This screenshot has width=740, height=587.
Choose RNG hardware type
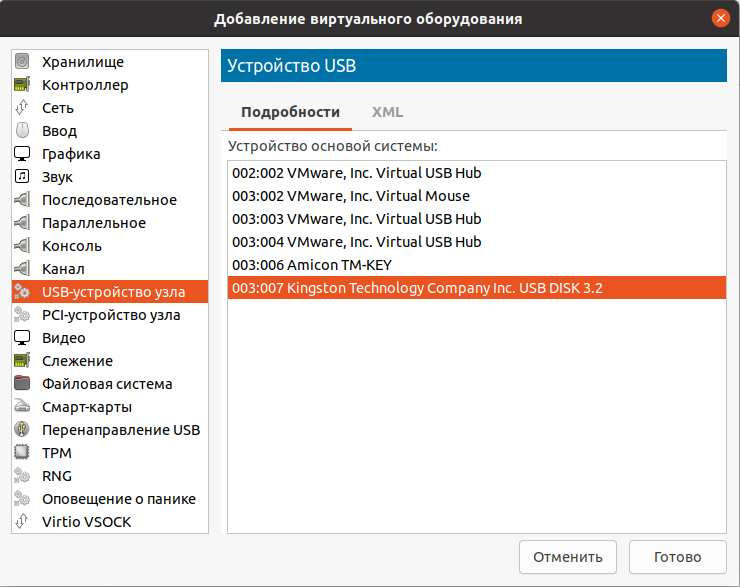(x=110, y=476)
